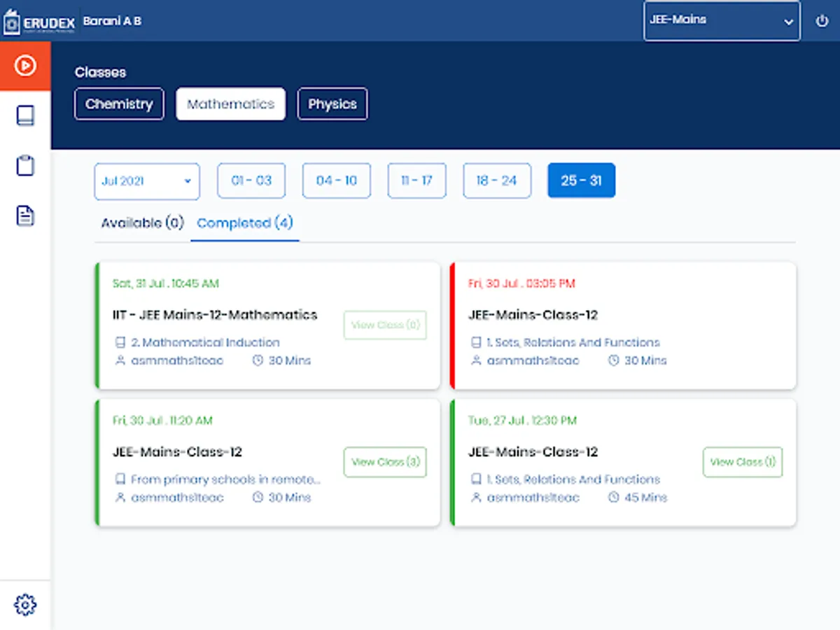The image size is (840, 630).
Task: Click user name Barani A B
Action: [112, 21]
